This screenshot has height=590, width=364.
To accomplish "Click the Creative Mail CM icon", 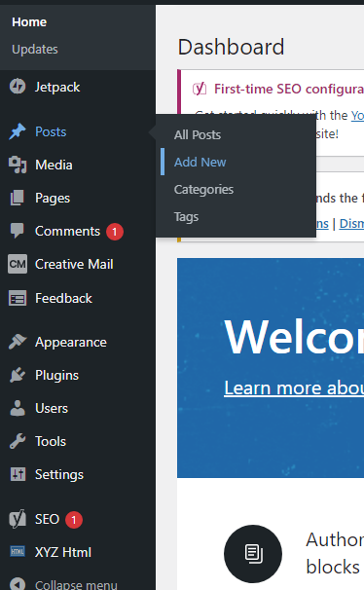I will (x=18, y=264).
